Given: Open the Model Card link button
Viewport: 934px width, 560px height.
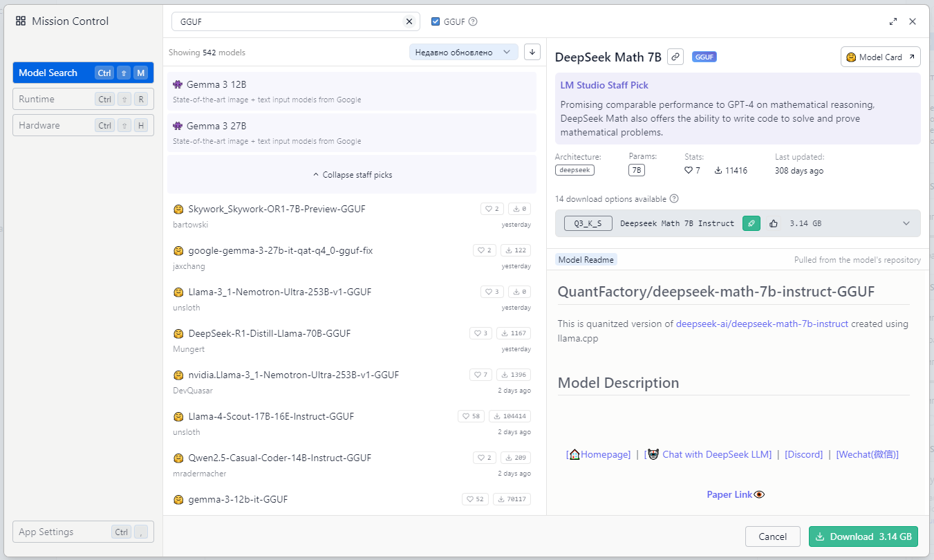Looking at the screenshot, I should [x=880, y=57].
